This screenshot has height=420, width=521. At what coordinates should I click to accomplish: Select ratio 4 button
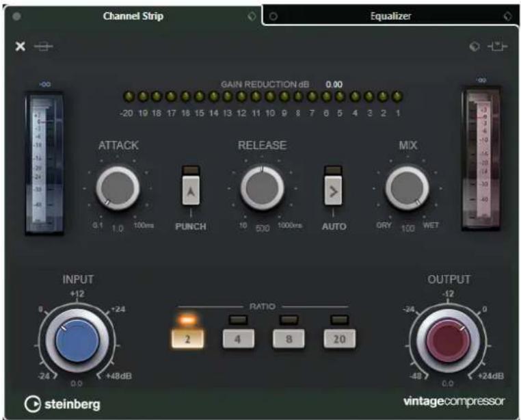point(238,339)
